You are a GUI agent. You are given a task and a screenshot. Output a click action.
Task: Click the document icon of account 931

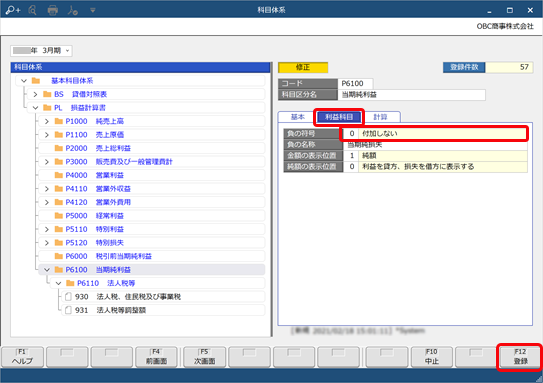(x=68, y=310)
